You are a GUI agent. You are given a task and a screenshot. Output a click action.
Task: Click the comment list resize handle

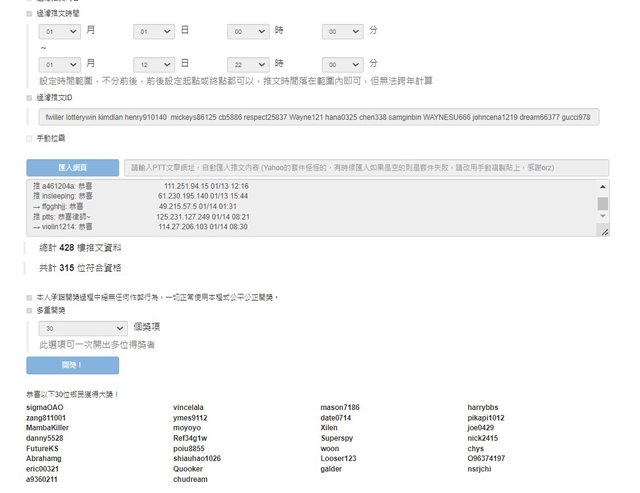[603, 231]
